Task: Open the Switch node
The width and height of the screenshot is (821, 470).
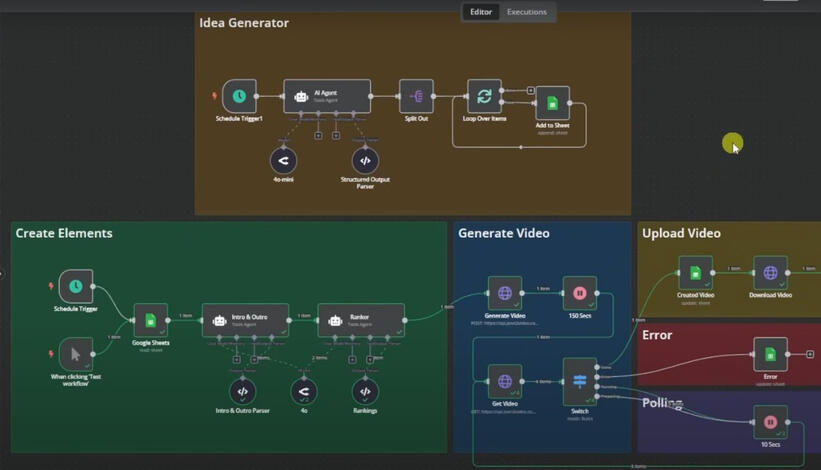Action: (579, 381)
